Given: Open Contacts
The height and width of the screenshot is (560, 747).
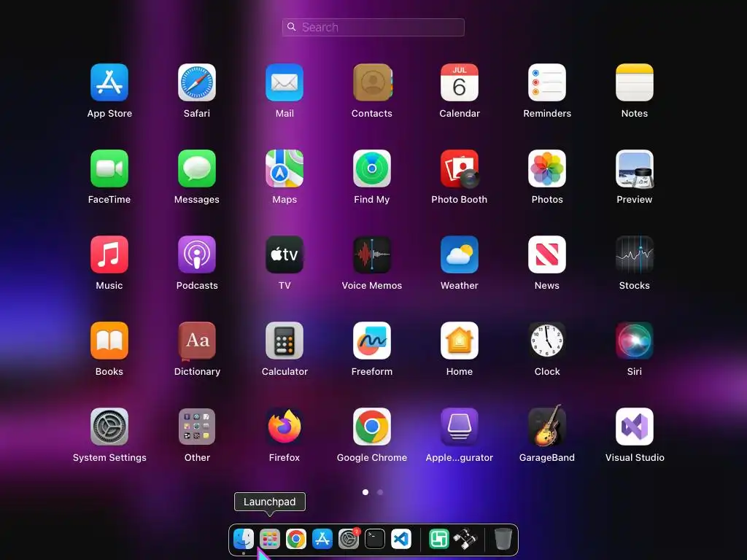Looking at the screenshot, I should coord(372,82).
